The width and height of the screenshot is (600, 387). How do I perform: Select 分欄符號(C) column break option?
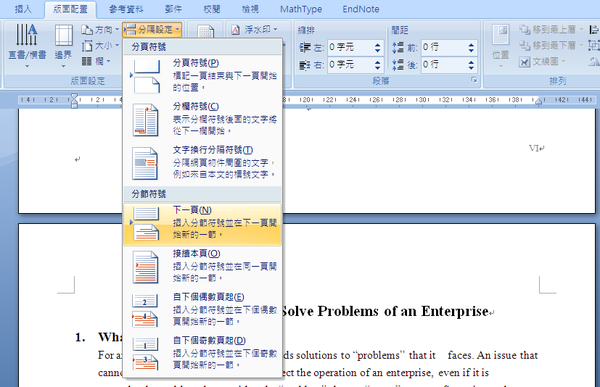[203, 119]
